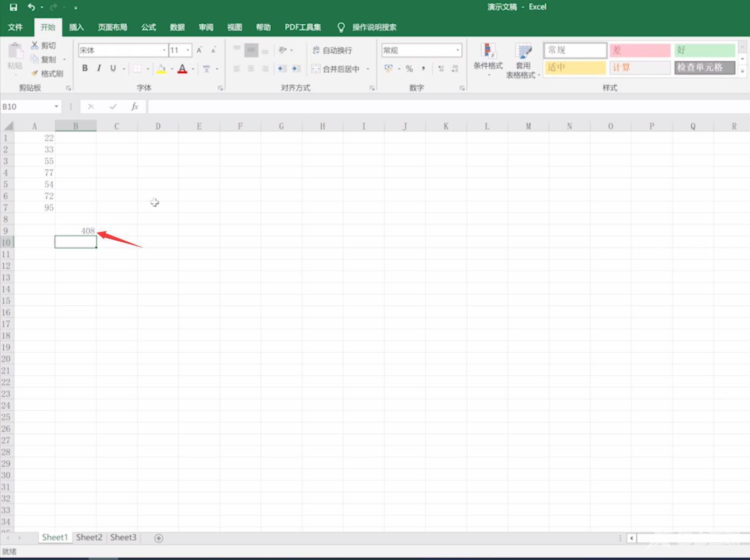Image resolution: width=750 pixels, height=560 pixels.
Task: Toggle Italic formatting
Action: tap(99, 68)
